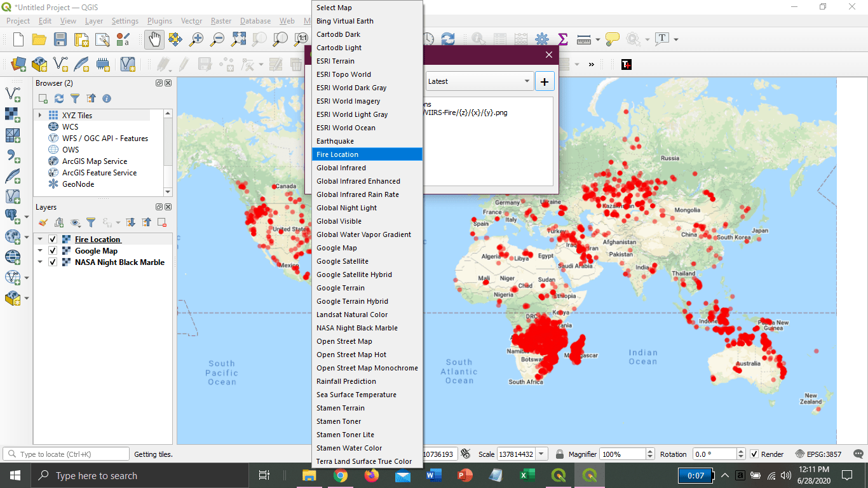Open new print layout icon

81,39
